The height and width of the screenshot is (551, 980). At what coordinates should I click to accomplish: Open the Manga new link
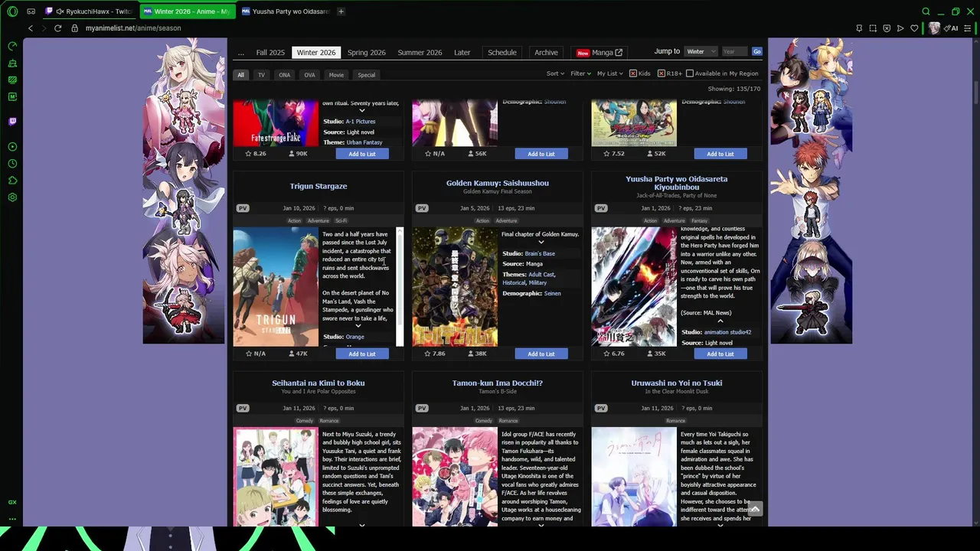click(x=599, y=53)
